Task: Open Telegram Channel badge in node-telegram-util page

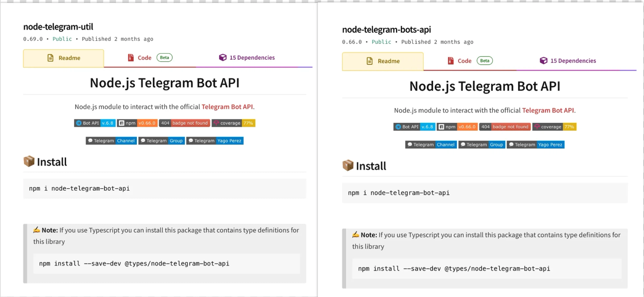Action: pos(111,141)
